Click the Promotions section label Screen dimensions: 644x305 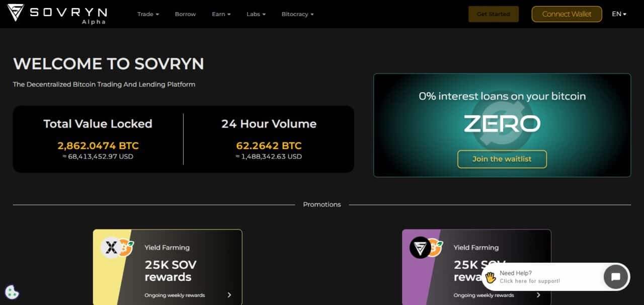coord(322,204)
